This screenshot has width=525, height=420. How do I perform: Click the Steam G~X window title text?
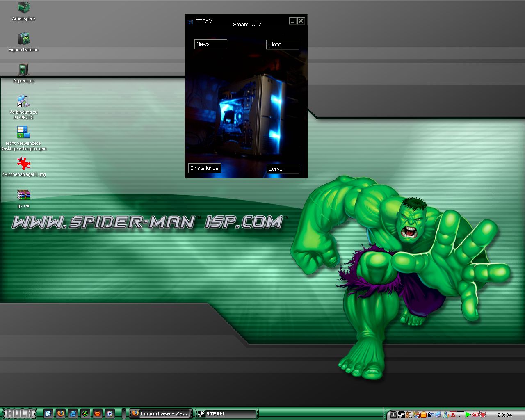(x=247, y=25)
